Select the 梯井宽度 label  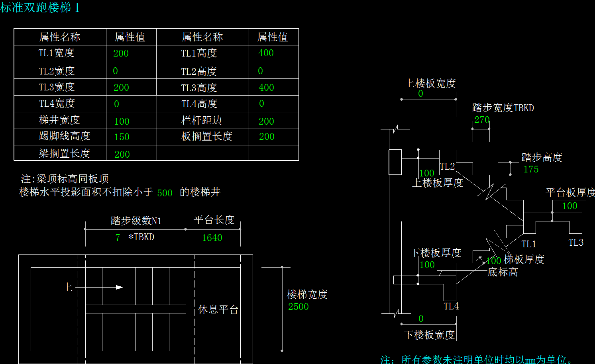59,120
